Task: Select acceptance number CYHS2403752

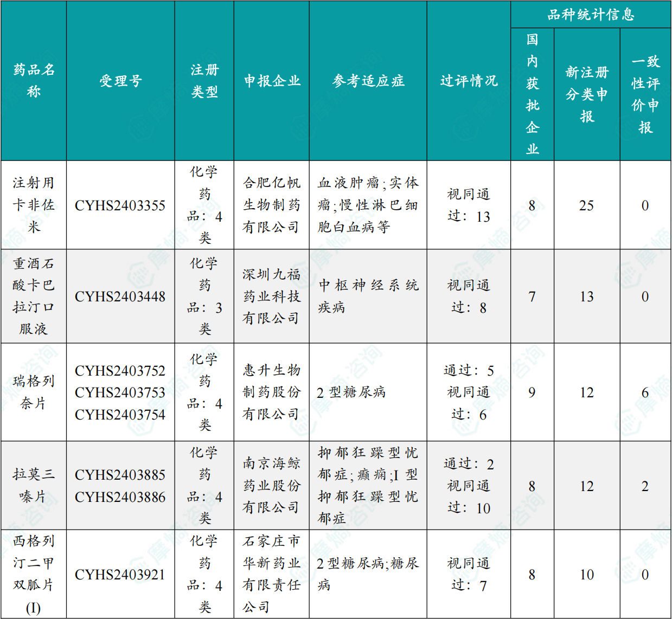Action: 120,371
